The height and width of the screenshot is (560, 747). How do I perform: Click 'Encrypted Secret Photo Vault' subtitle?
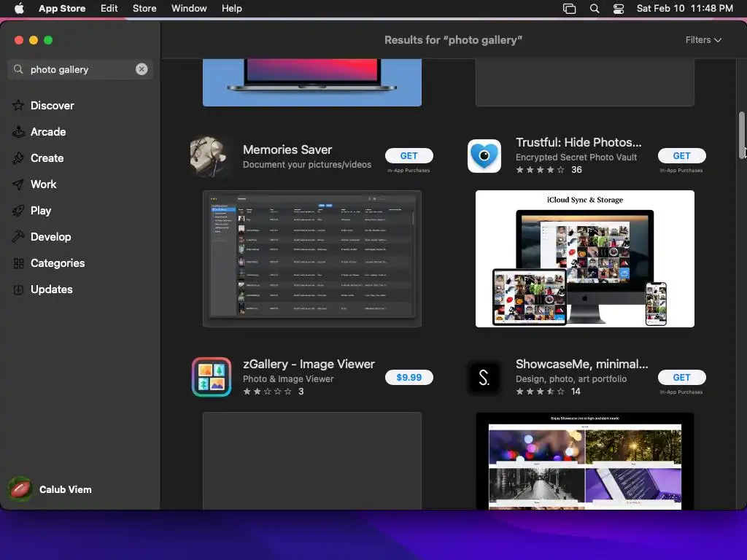click(x=576, y=157)
